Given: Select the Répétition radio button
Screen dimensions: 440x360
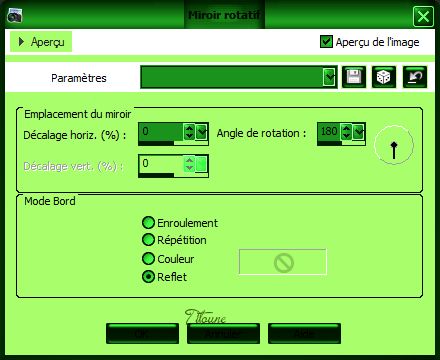Looking at the screenshot, I should click(148, 239).
